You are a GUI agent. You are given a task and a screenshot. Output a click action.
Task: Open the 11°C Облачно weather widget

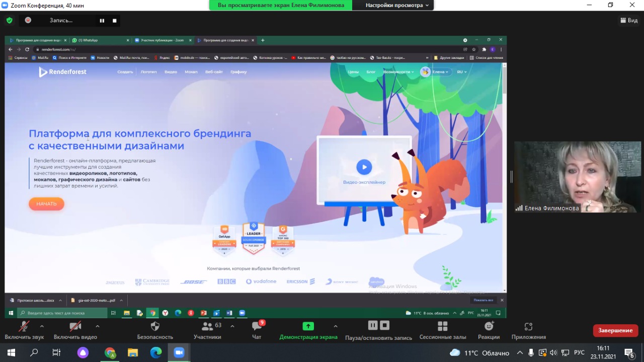pos(479,352)
